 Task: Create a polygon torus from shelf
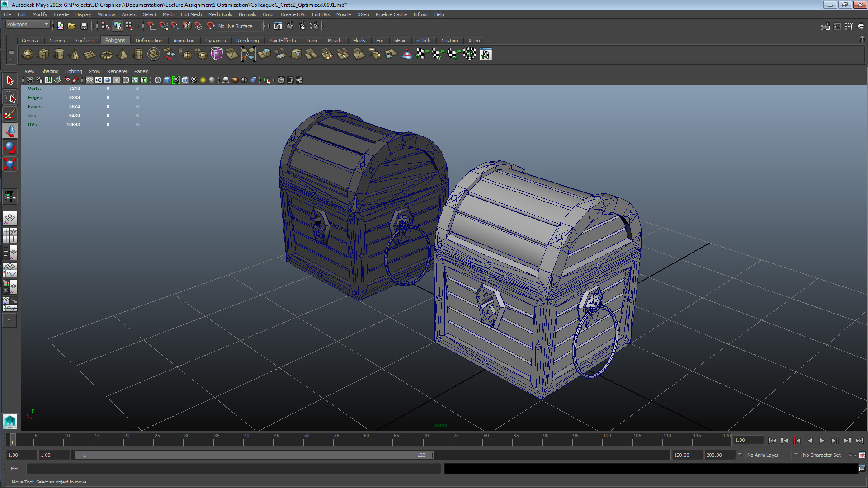coord(106,55)
